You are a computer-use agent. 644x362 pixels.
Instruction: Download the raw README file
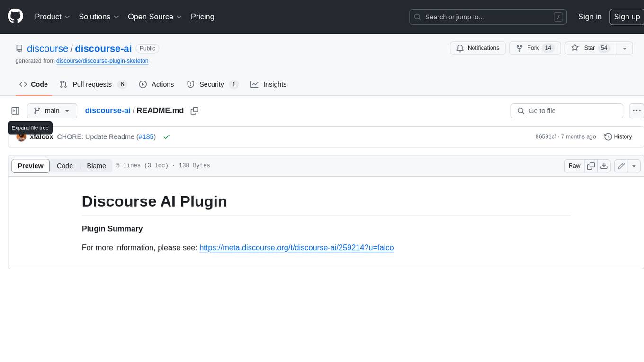(604, 166)
